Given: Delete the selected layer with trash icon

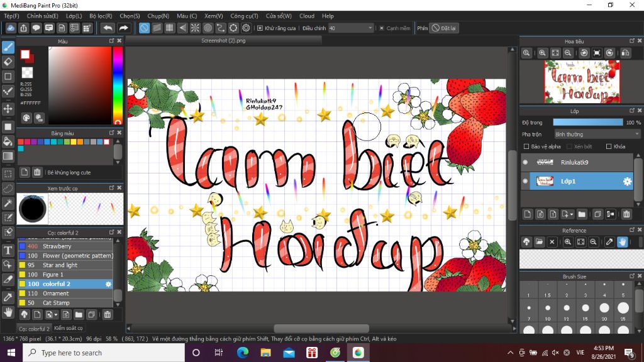Looking at the screenshot, I should 626,214.
